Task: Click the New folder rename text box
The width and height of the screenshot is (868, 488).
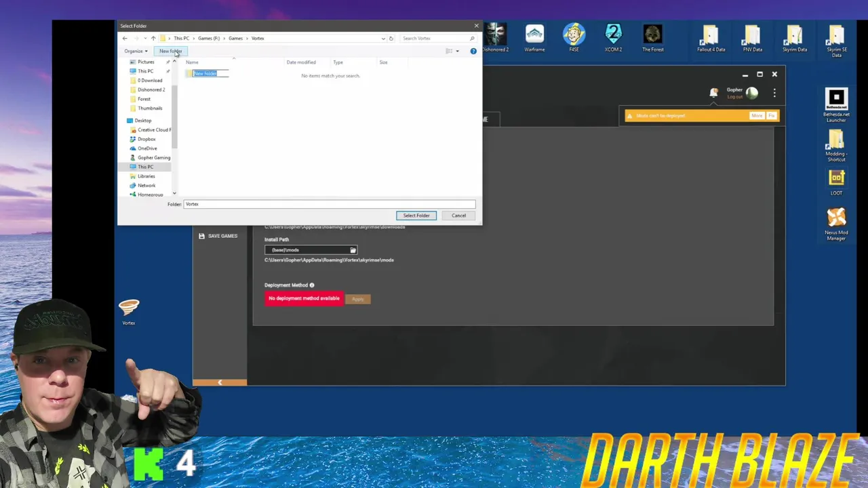Action: pyautogui.click(x=211, y=73)
